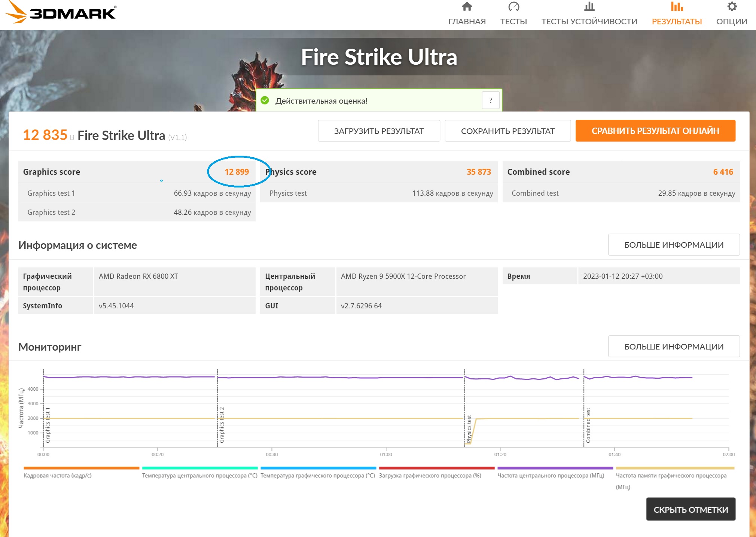Click the green valid score checkmark icon
The width and height of the screenshot is (756, 537).
click(265, 101)
